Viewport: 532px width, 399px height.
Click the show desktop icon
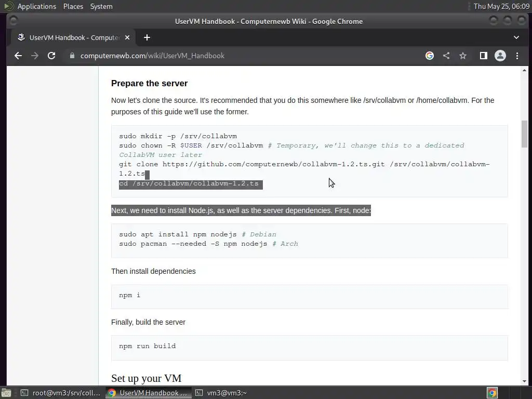tap(6, 393)
